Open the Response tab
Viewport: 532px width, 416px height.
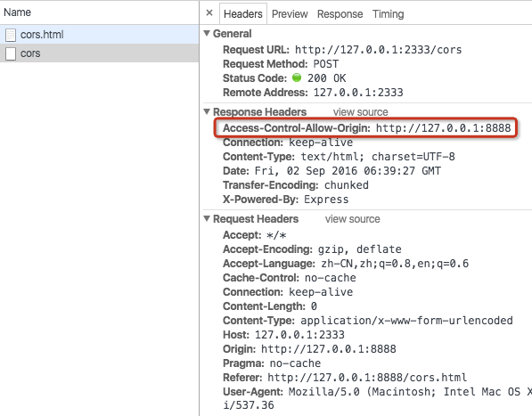(x=340, y=14)
